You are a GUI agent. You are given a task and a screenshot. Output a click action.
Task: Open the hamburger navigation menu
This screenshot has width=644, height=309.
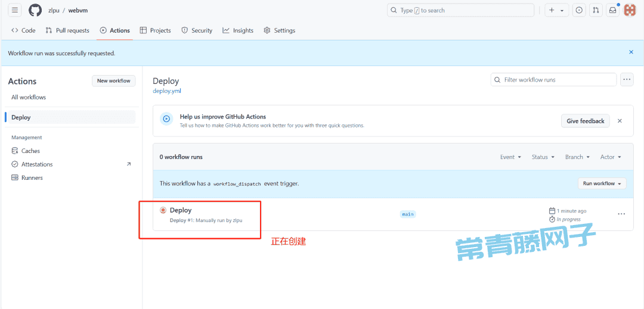coord(15,10)
